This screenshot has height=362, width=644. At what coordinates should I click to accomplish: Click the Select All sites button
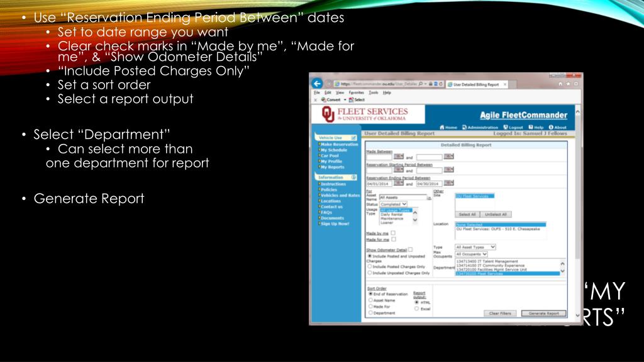(467, 214)
